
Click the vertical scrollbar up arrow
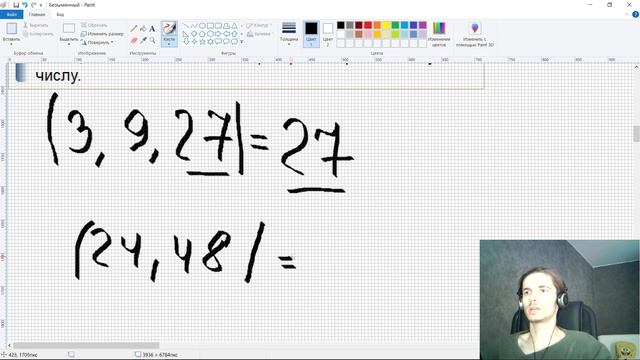pos(636,67)
